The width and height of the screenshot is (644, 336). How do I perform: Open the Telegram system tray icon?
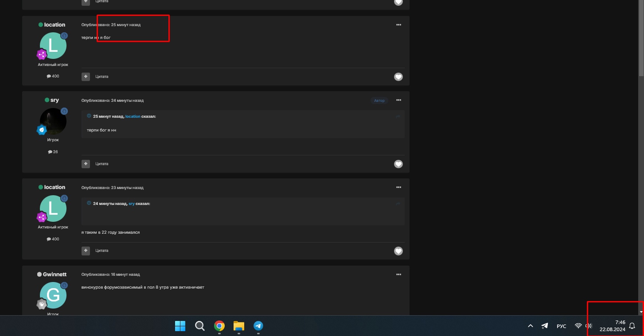pyautogui.click(x=545, y=326)
